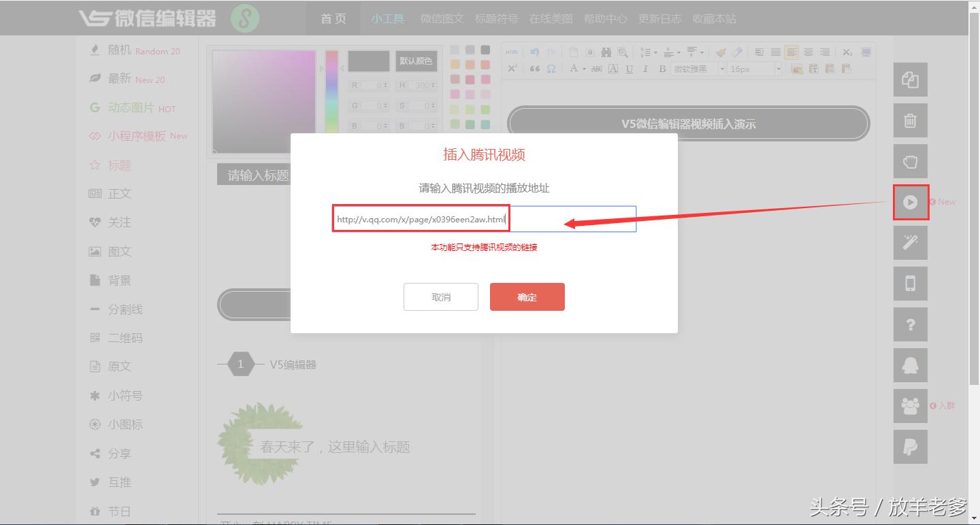
Task: Toggle italic I formatting
Action: 645,69
